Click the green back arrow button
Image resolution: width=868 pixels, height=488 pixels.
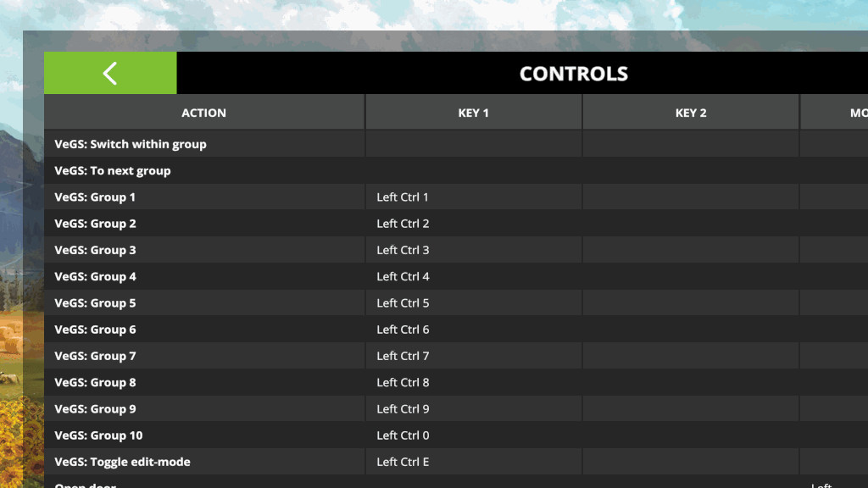[110, 73]
